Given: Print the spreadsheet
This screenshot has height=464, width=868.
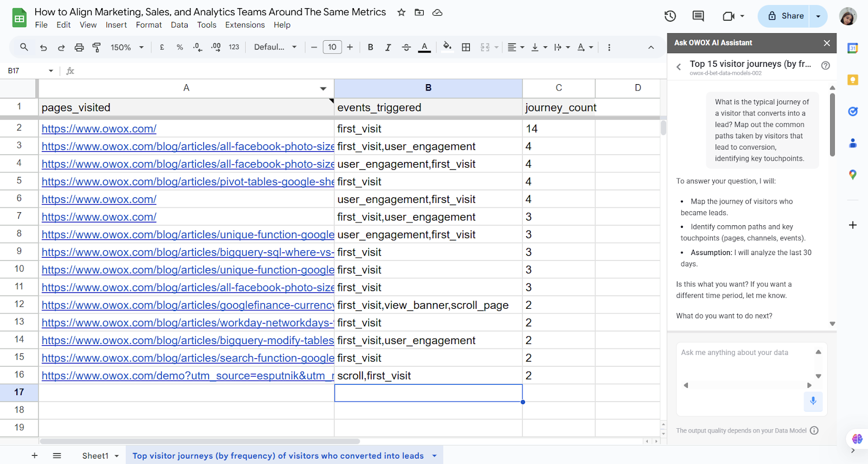Looking at the screenshot, I should [x=79, y=47].
